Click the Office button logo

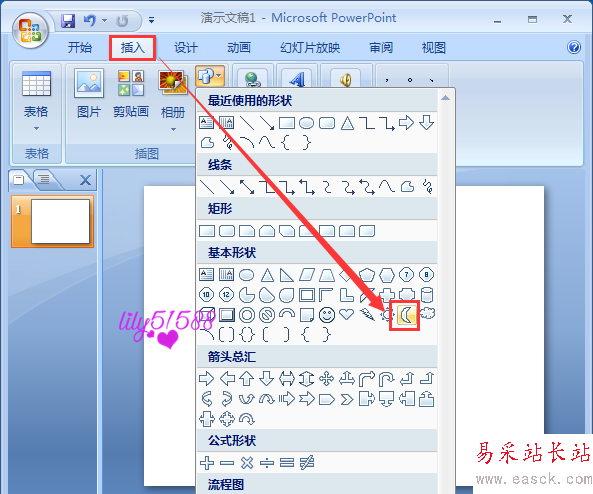pyautogui.click(x=30, y=31)
